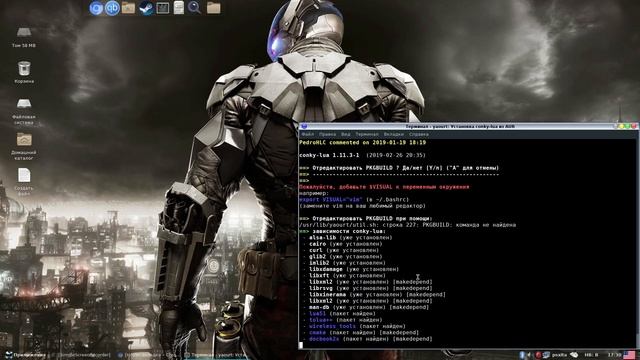Open the terminal launcher in top dock
Screen dimensions: 640x360
162,8
